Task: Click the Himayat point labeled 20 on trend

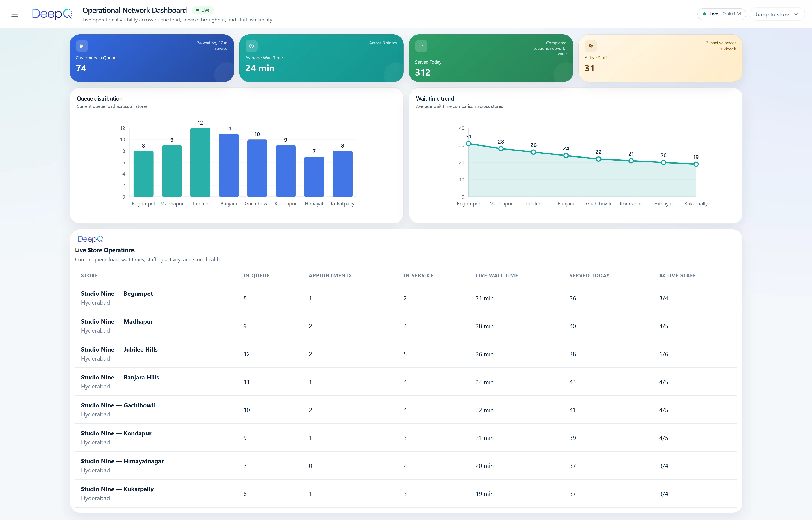Action: (664, 162)
